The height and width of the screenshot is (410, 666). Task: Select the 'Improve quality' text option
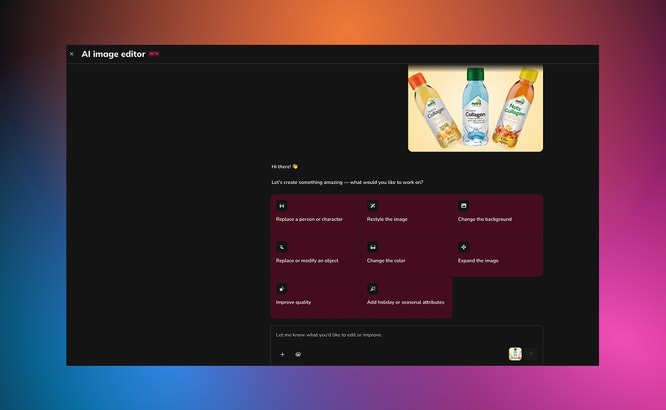[293, 302]
